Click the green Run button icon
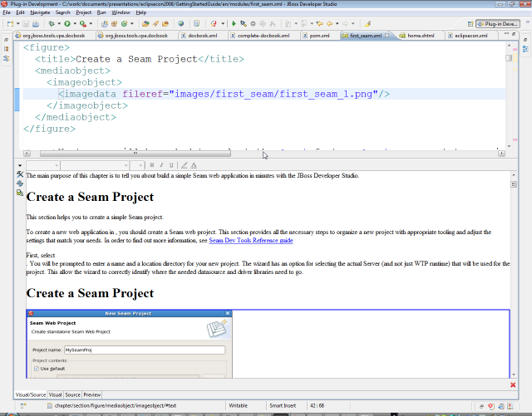 [x=67, y=24]
